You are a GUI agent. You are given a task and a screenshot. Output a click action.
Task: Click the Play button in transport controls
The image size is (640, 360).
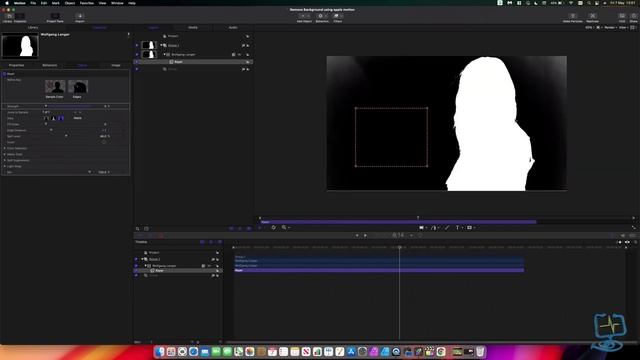tap(365, 236)
